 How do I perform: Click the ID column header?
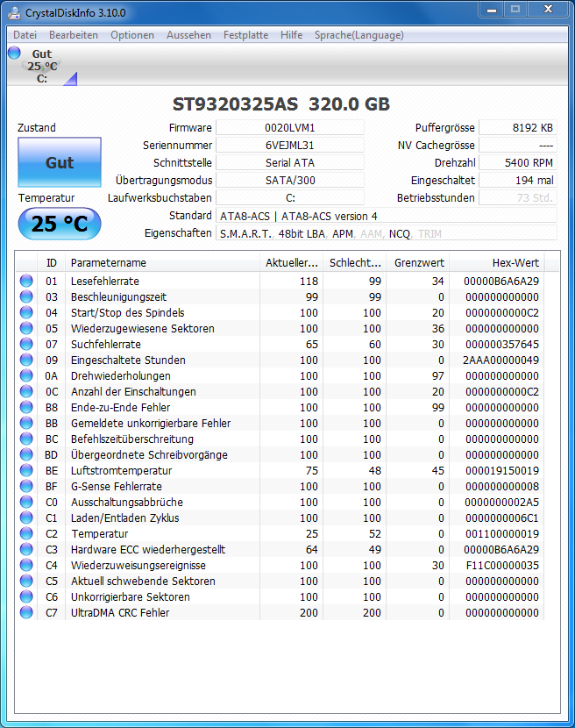[51, 263]
